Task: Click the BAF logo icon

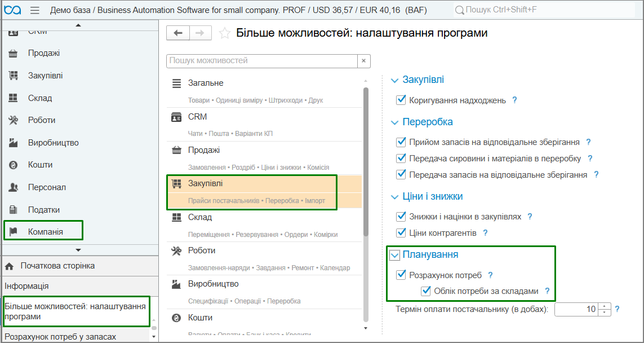Action: tap(13, 10)
